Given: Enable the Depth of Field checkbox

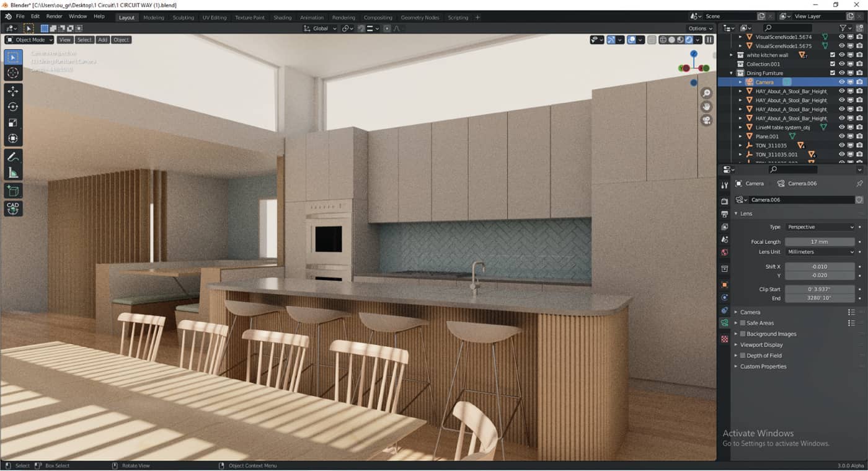Looking at the screenshot, I should (x=743, y=356).
